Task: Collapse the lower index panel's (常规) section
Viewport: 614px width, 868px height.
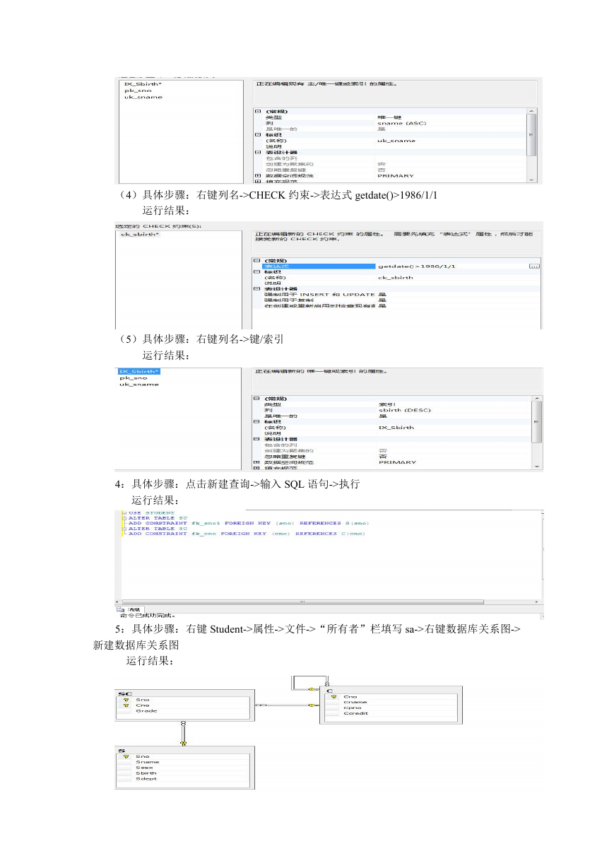Action: click(x=257, y=399)
